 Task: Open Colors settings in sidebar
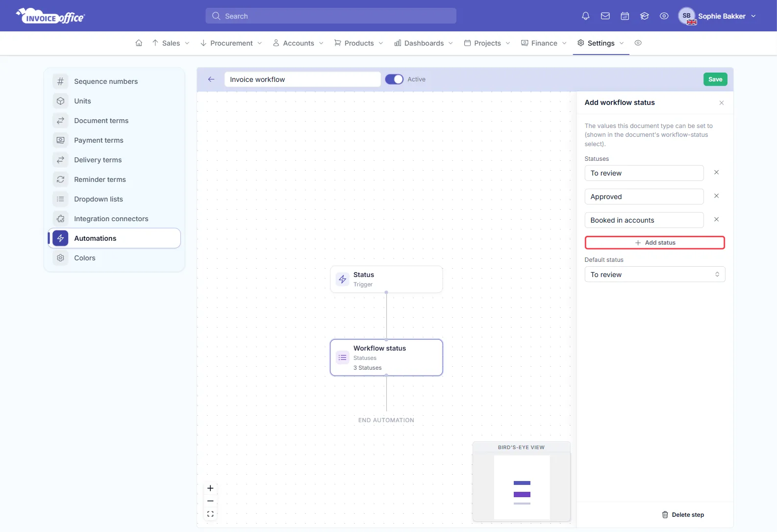pos(114,258)
